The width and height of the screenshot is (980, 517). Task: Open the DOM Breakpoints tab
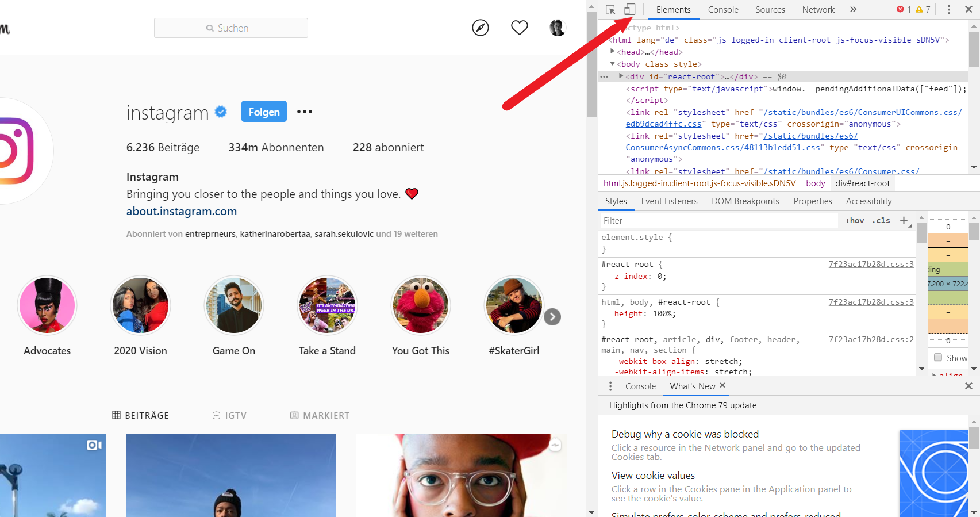point(745,201)
